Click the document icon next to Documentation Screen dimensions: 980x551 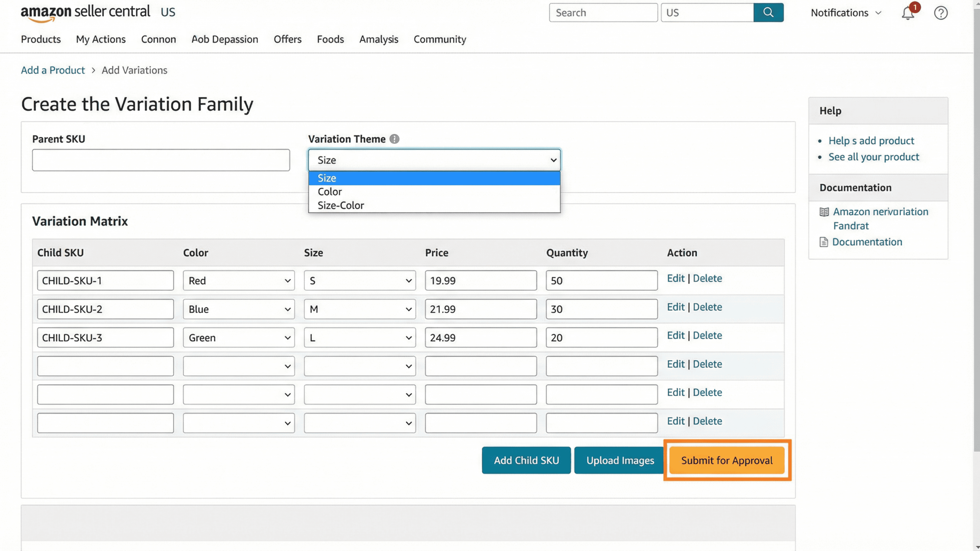click(x=824, y=242)
